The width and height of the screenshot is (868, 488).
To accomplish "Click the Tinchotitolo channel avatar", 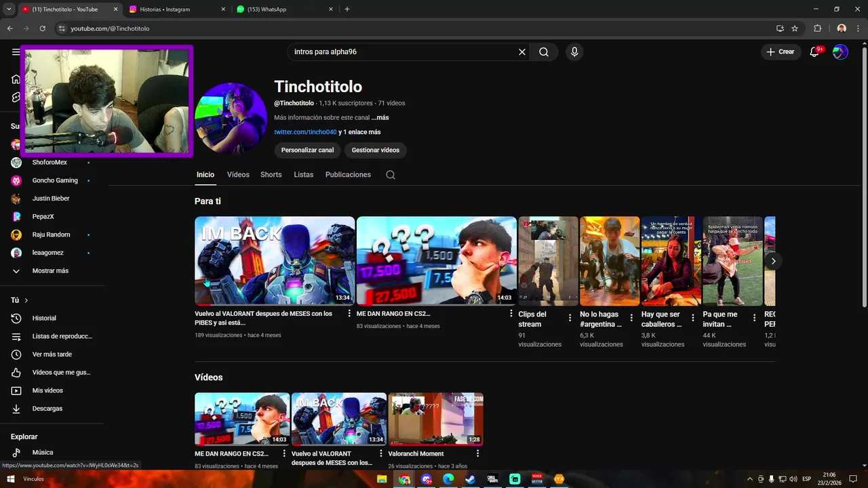I will (x=231, y=119).
